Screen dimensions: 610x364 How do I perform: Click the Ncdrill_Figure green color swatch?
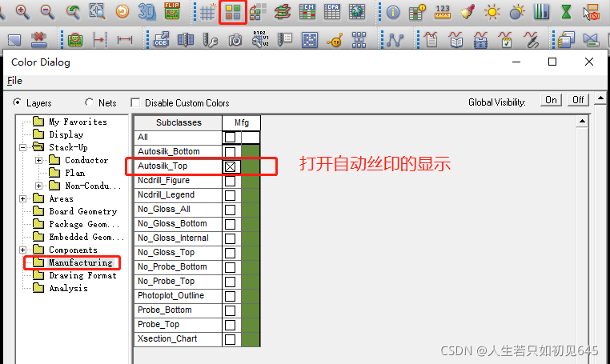tap(251, 181)
